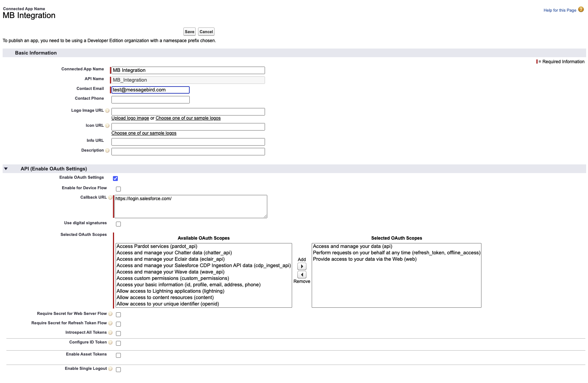Click the Logo Image URL field
588x383 pixels.
pyautogui.click(x=188, y=112)
